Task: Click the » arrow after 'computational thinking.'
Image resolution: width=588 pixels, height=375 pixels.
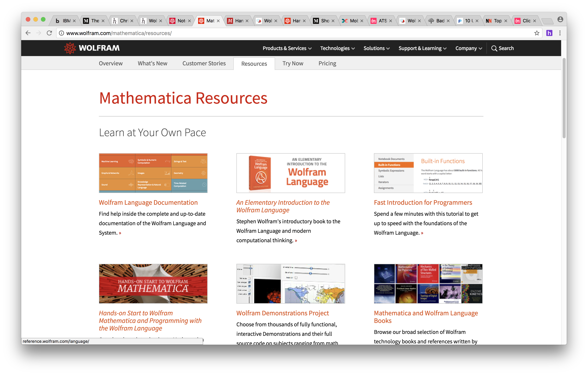Action: [x=296, y=241]
